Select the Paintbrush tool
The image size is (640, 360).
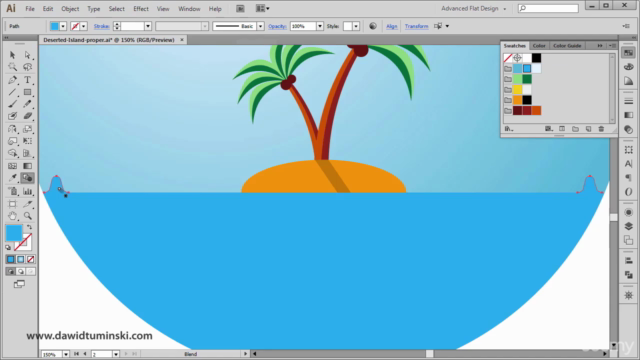12,104
